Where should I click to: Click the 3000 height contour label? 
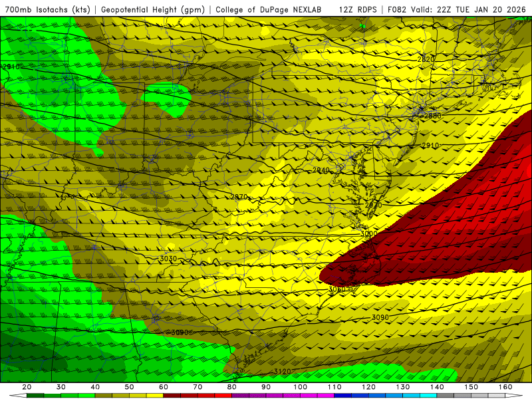(x=368, y=233)
